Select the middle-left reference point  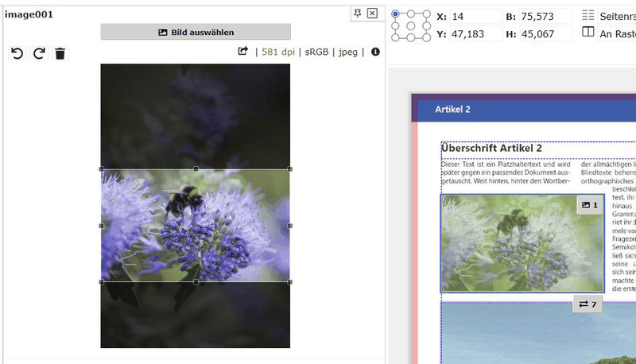(x=395, y=26)
